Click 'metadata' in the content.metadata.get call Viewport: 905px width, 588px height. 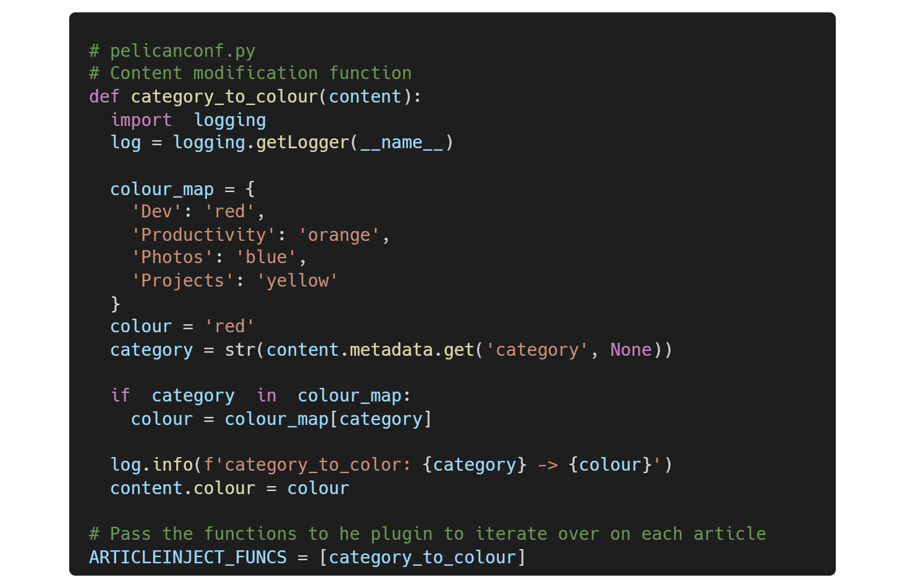[x=391, y=350]
